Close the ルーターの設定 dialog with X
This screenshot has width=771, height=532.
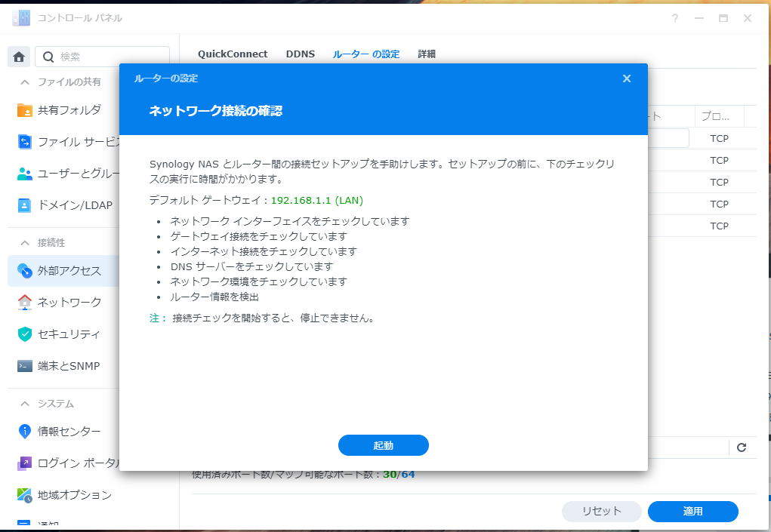(x=627, y=78)
